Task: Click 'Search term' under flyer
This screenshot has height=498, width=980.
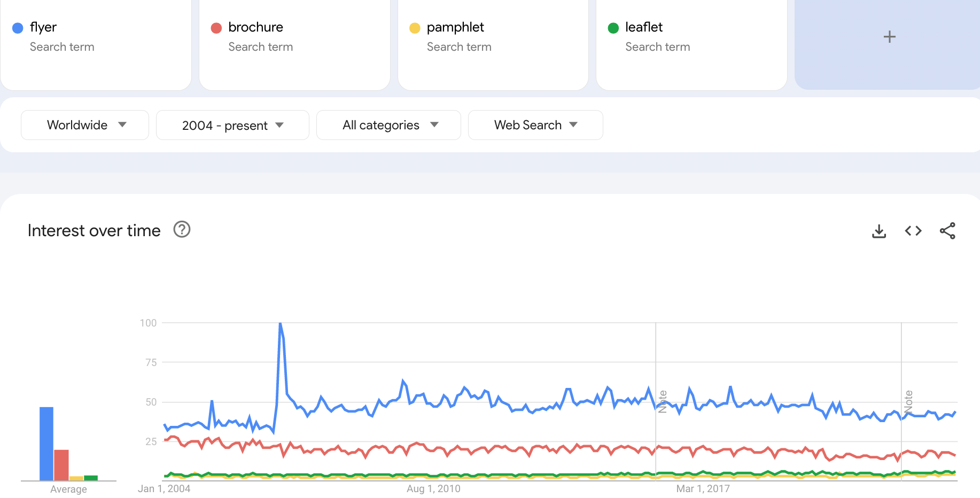Action: coord(62,47)
